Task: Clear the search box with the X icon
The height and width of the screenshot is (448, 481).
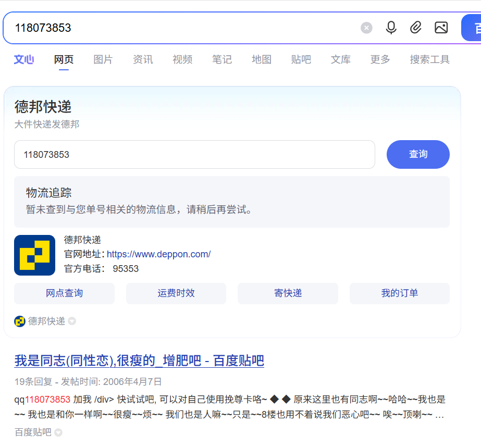Action: pos(366,28)
